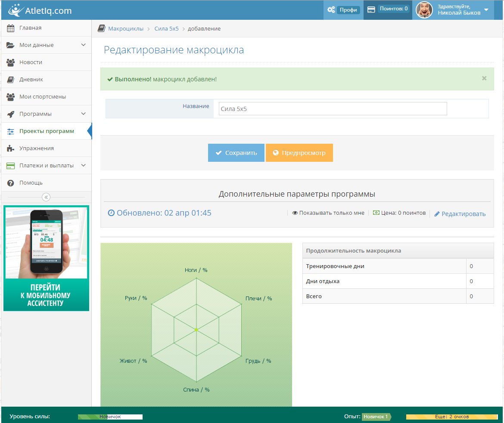The width and height of the screenshot is (504, 423).
Task: Click the Предпросмотр button
Action: (x=299, y=153)
